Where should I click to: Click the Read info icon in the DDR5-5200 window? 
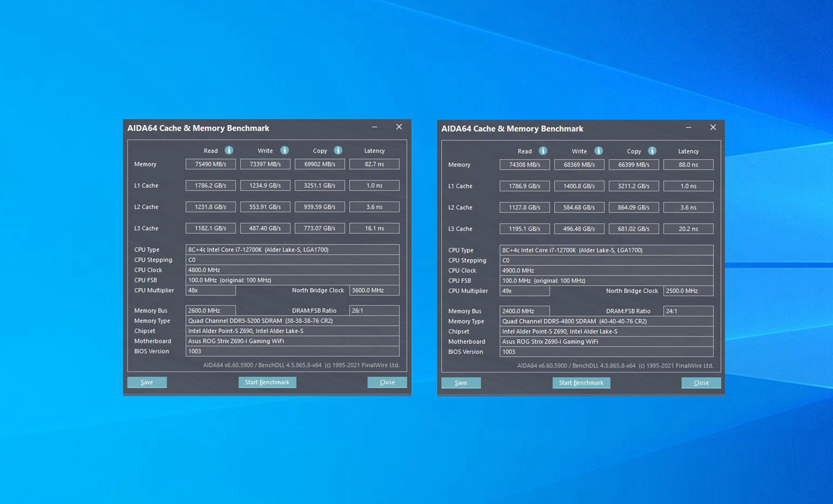[229, 150]
